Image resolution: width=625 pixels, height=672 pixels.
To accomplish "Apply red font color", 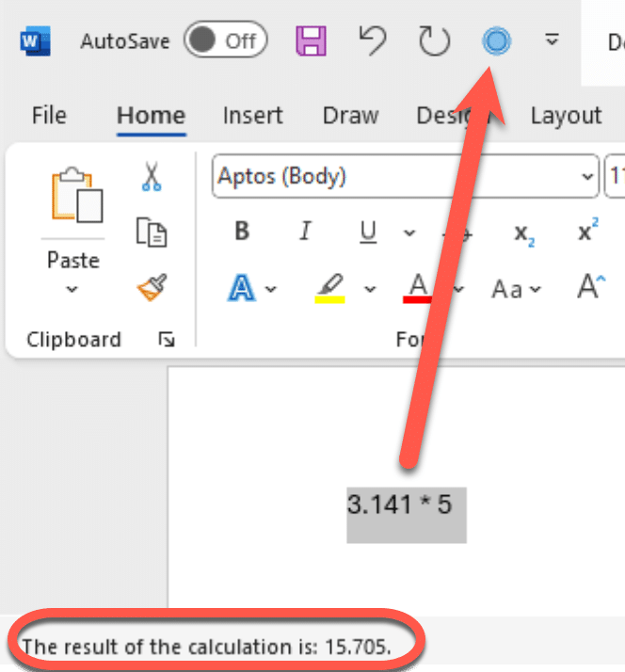I will (418, 288).
